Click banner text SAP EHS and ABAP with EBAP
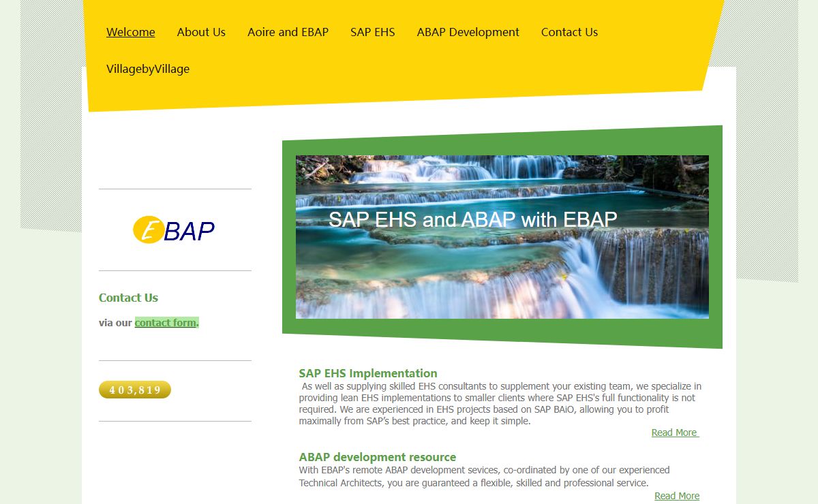 pos(473,219)
